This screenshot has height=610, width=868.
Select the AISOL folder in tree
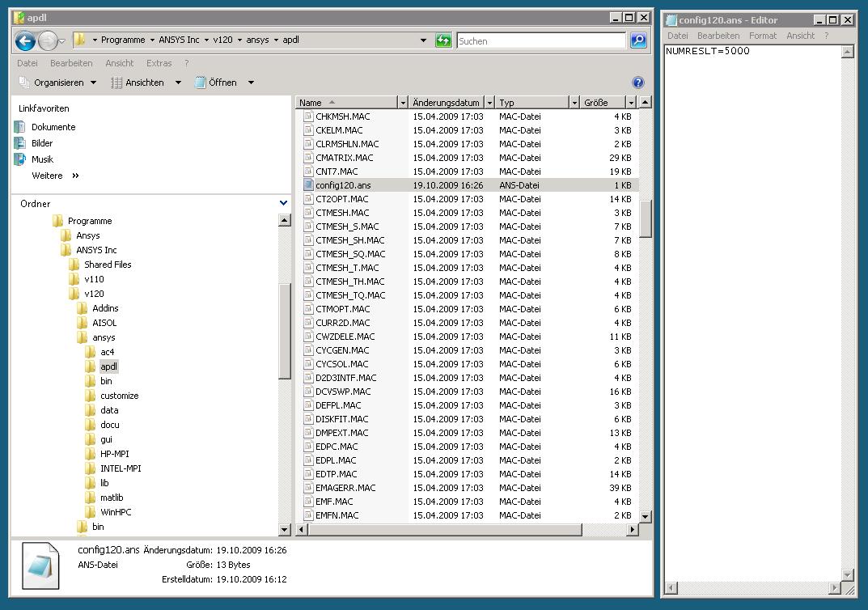[x=104, y=323]
